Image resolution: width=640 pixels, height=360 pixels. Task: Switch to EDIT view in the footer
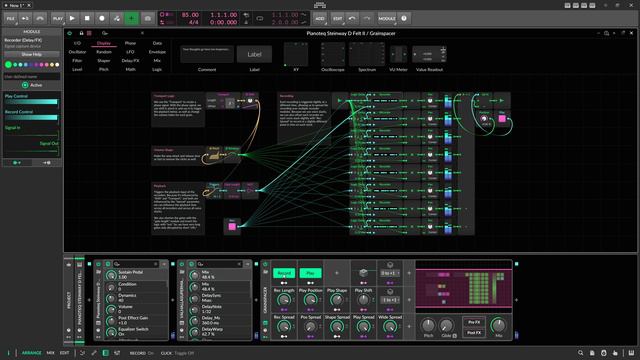64,353
